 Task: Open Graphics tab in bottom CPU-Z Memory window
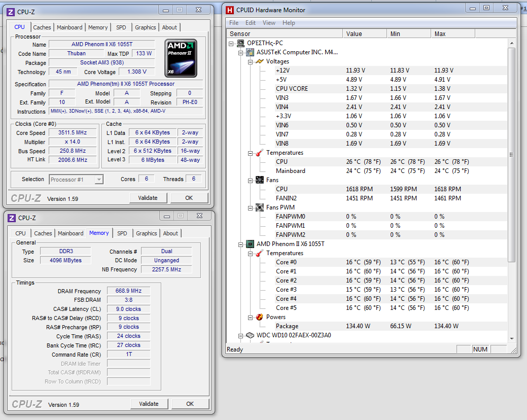pos(147,233)
